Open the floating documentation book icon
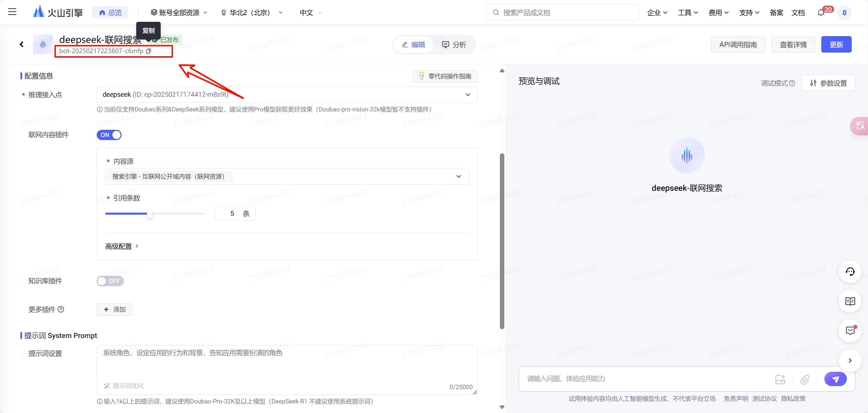 [x=850, y=301]
